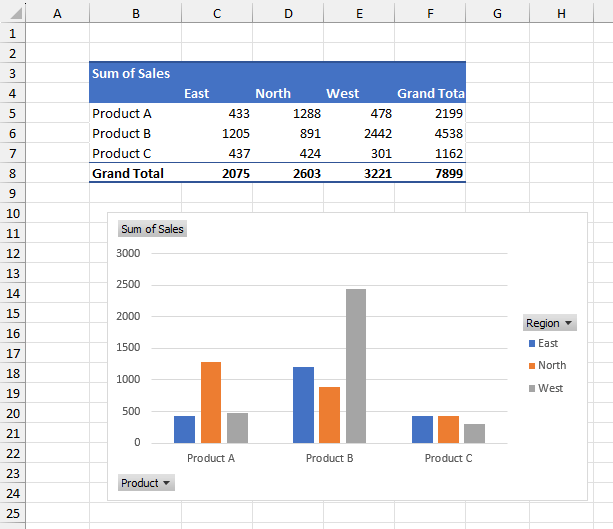
Task: Select the tall gray West bar for Product B
Action: tap(356, 366)
